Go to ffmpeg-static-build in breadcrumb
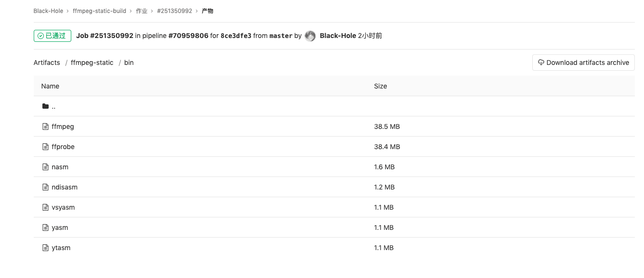The image size is (644, 278). click(99, 11)
